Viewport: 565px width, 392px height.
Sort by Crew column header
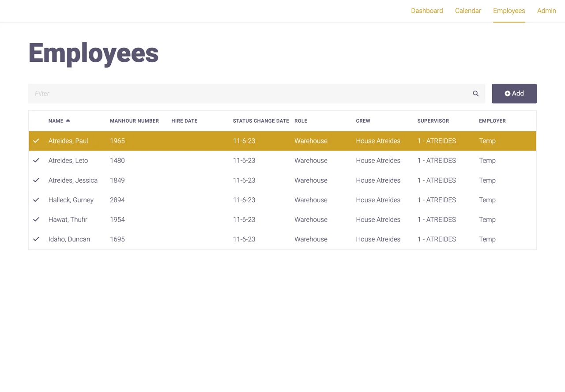click(x=363, y=121)
